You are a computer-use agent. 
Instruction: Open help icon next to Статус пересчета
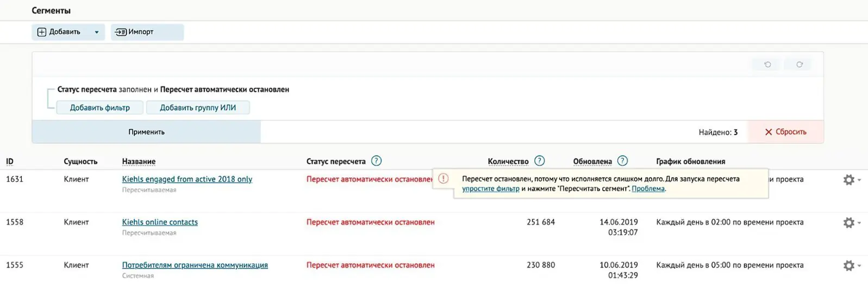pyautogui.click(x=376, y=161)
